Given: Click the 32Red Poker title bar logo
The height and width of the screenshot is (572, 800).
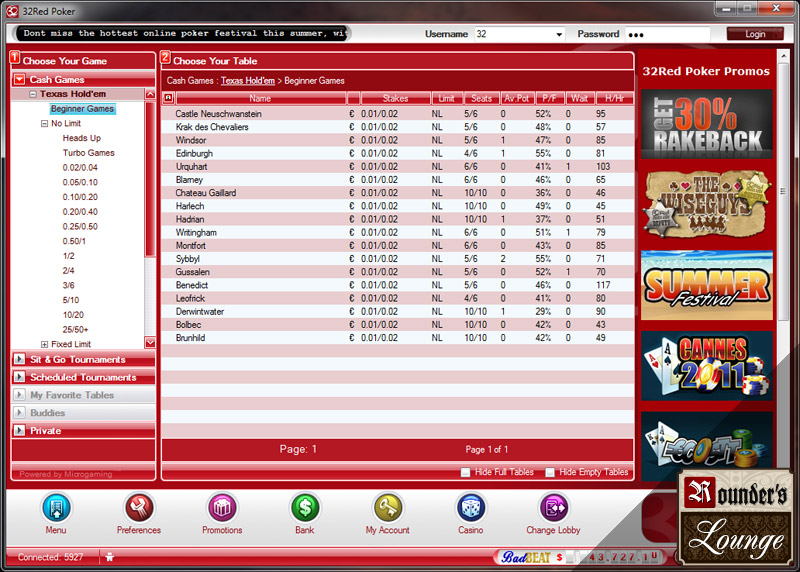Looking at the screenshot, I should point(12,11).
